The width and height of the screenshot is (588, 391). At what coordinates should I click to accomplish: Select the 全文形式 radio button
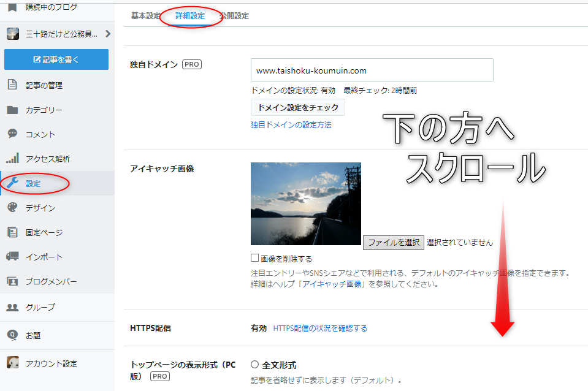tap(254, 365)
